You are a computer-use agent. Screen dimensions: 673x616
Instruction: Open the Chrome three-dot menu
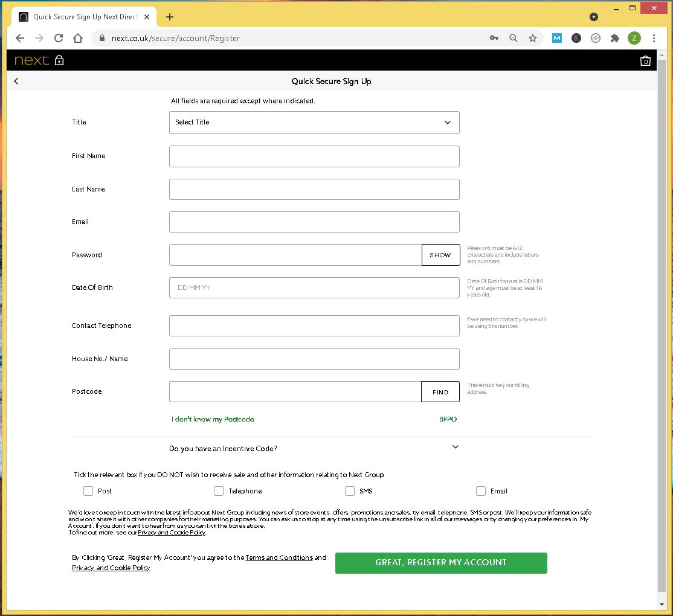click(654, 37)
